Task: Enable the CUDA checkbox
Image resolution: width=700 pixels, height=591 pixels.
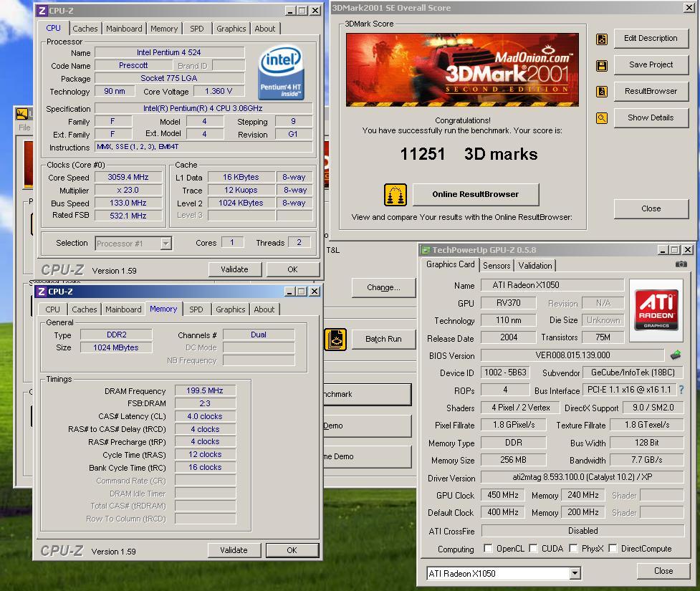Action: [533, 548]
